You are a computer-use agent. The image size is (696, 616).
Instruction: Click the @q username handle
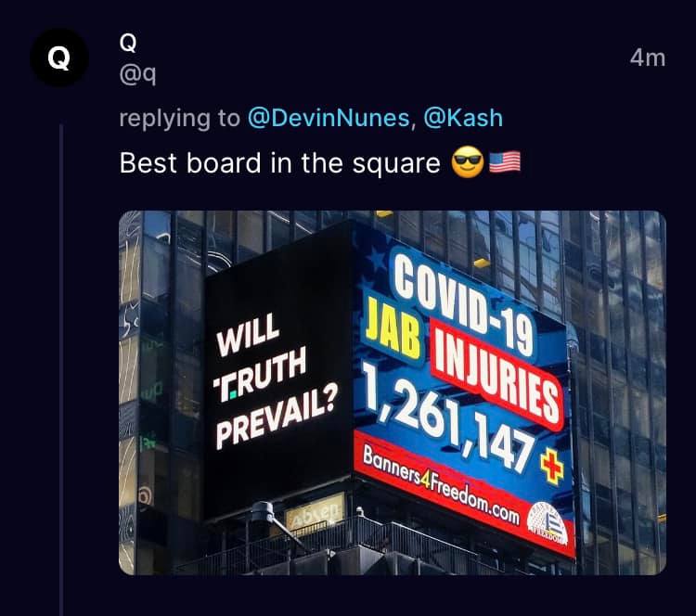tap(136, 74)
